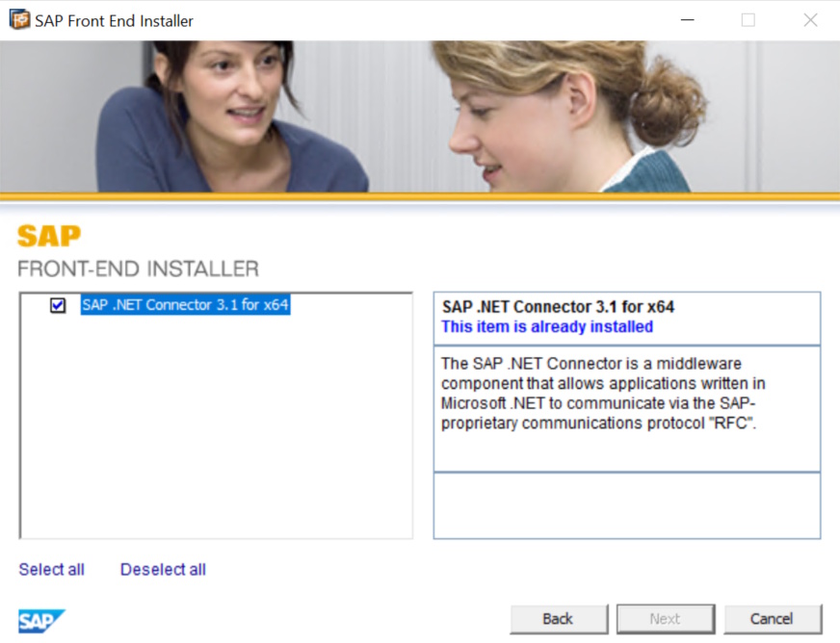Uncheck the SAP .NET Connector 3.1 checkbox

click(58, 305)
